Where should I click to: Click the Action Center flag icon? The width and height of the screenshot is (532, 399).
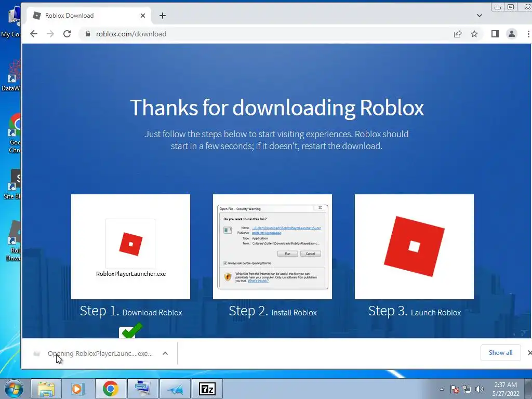click(455, 389)
